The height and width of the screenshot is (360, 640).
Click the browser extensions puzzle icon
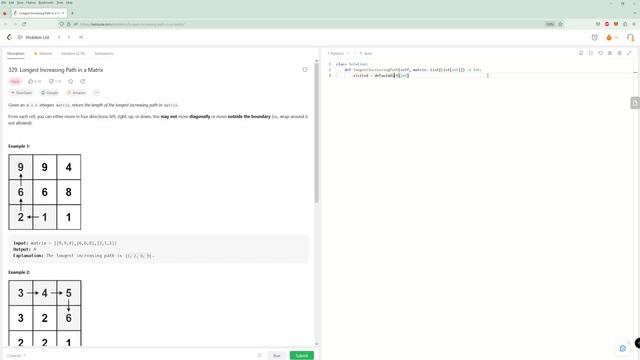point(625,24)
